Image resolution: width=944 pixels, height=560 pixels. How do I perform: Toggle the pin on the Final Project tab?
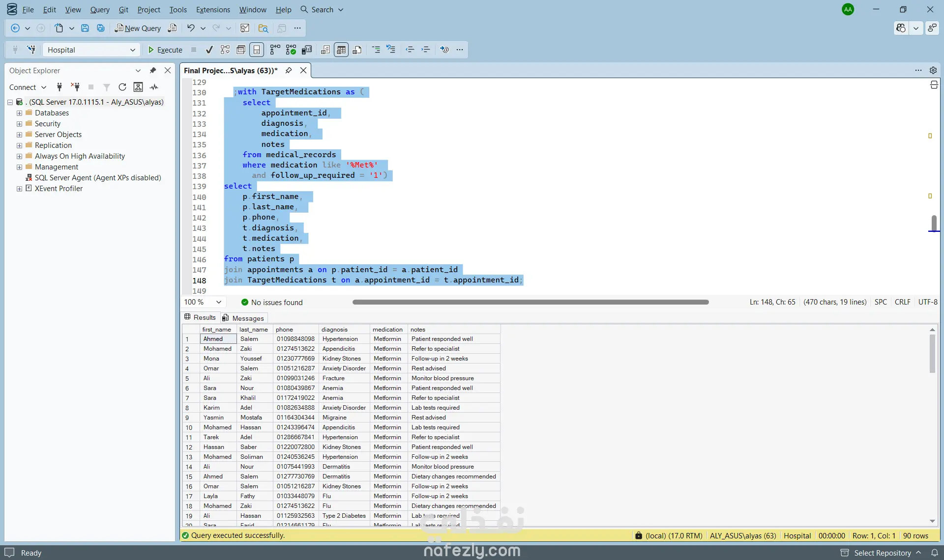coord(289,70)
